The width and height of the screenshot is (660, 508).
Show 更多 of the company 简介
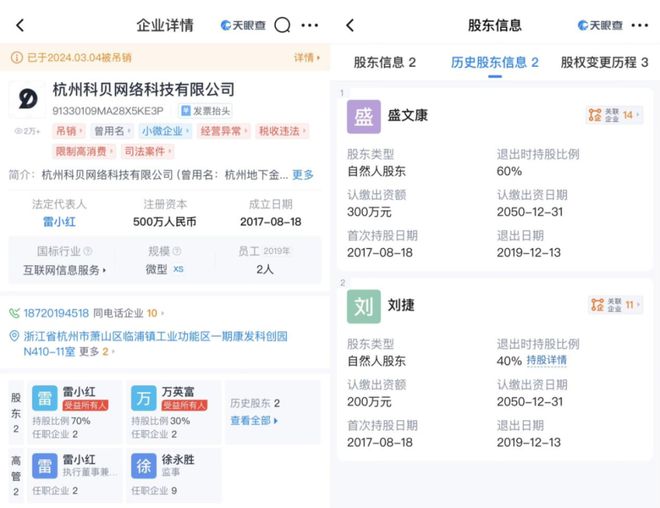[x=303, y=175]
